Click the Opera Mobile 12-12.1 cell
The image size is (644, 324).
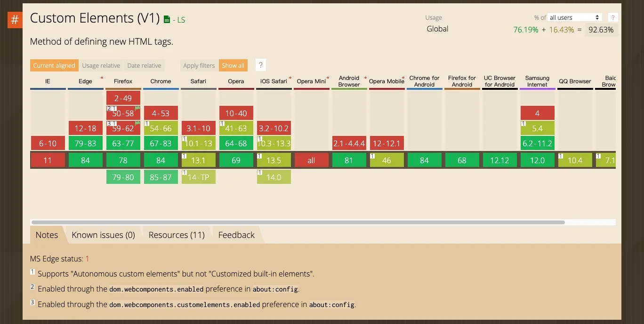coord(386,143)
